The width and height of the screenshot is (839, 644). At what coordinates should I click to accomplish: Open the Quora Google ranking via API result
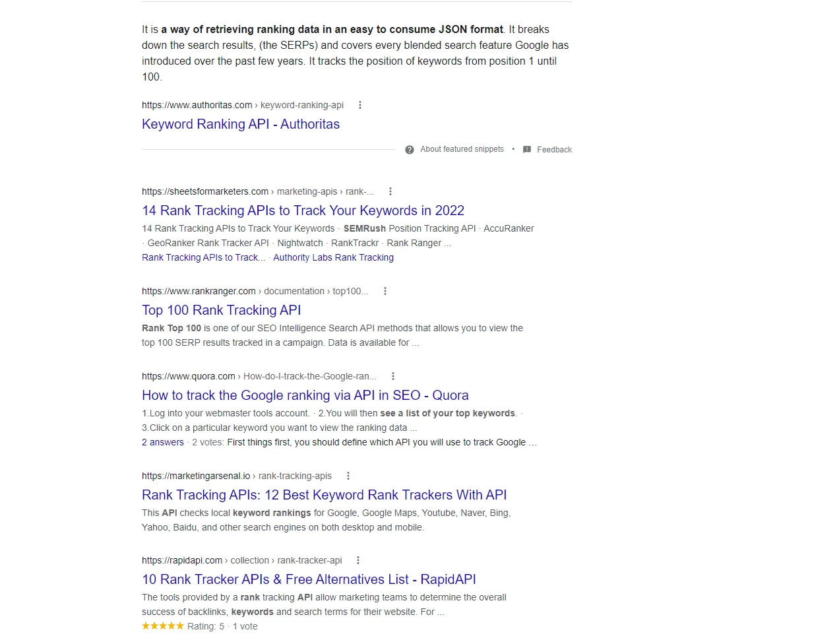pos(305,395)
